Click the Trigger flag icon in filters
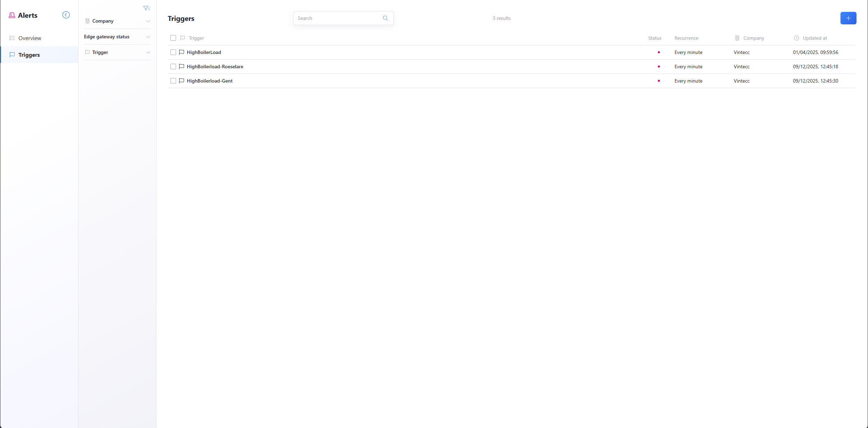 tap(87, 52)
